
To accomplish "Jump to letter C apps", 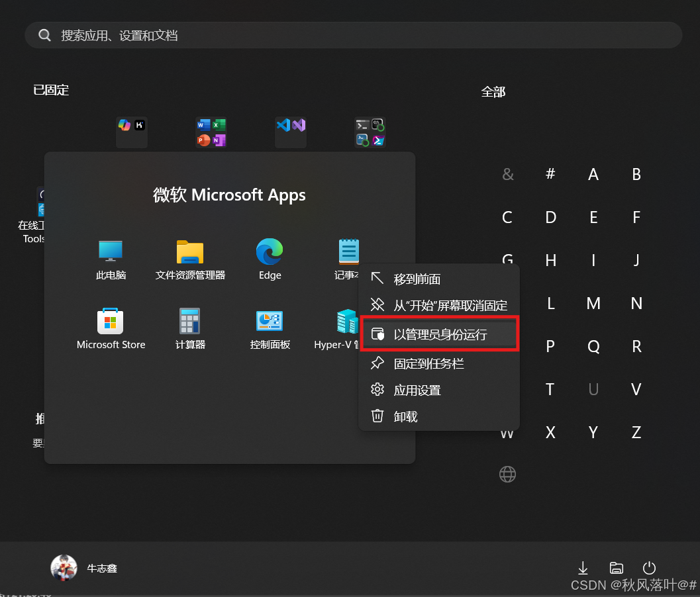I will [507, 217].
